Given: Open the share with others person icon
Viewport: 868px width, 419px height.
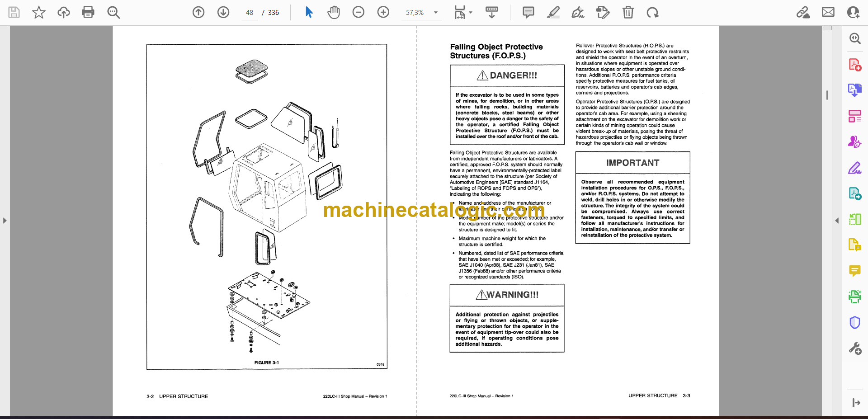Looking at the screenshot, I should (853, 12).
